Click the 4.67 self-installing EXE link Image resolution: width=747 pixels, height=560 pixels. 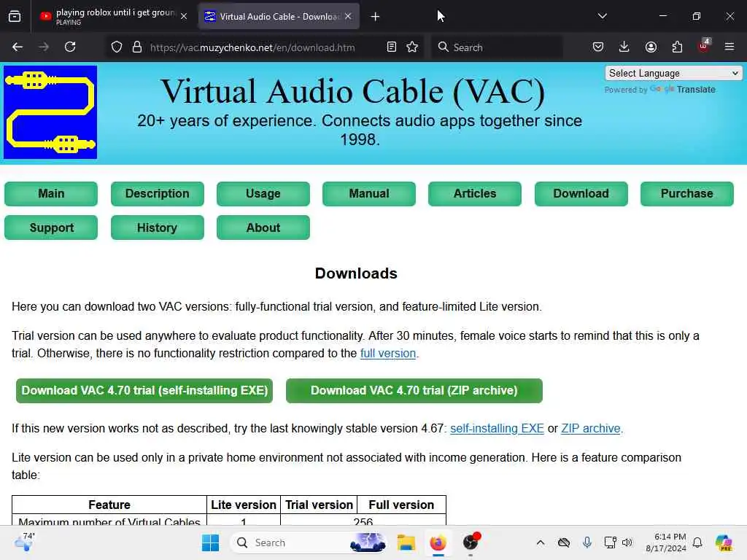[497, 429]
